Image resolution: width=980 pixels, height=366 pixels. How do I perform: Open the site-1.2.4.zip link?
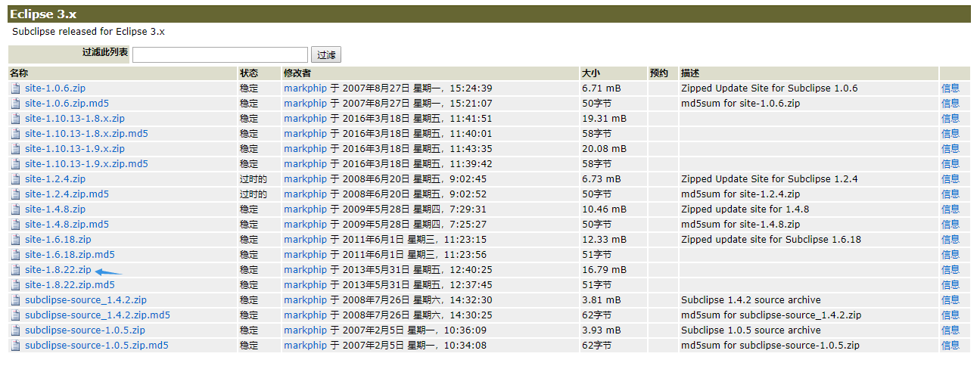click(x=55, y=179)
